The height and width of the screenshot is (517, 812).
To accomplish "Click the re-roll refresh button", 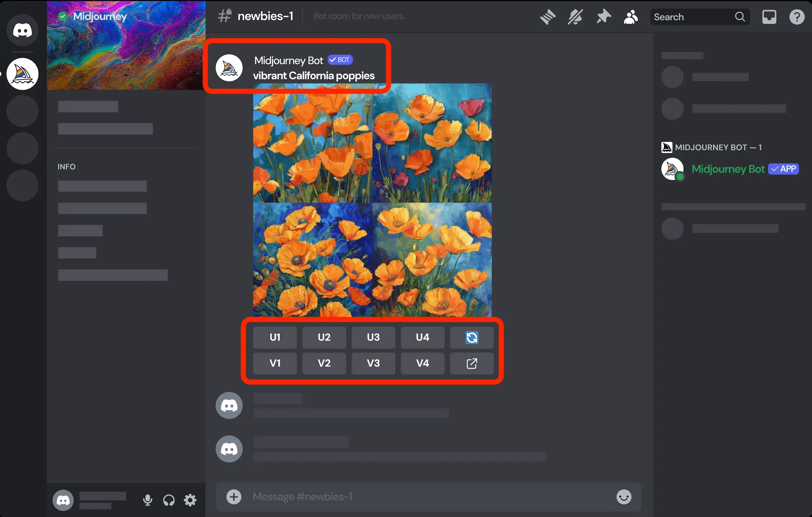I will pyautogui.click(x=472, y=337).
